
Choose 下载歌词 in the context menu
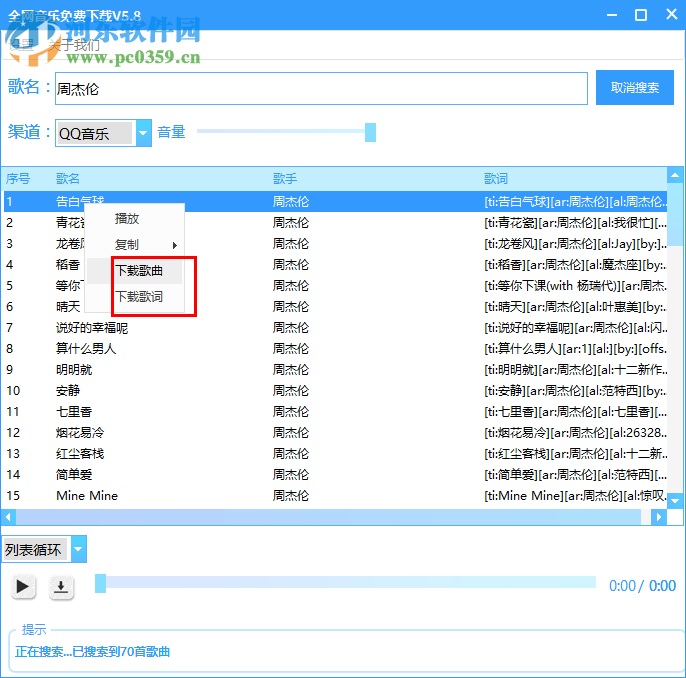coord(135,297)
